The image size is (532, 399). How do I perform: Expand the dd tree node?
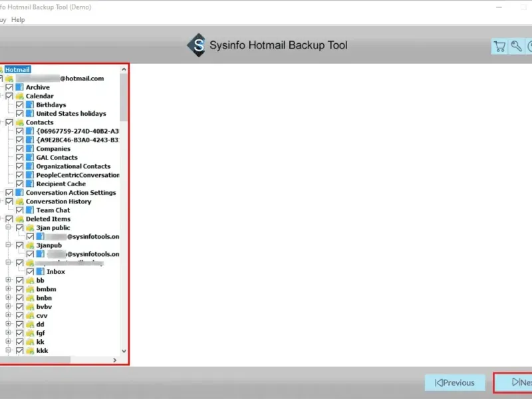[9, 324]
